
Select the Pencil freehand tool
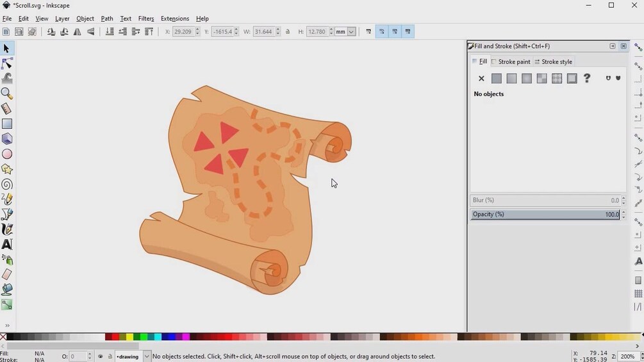click(6, 199)
